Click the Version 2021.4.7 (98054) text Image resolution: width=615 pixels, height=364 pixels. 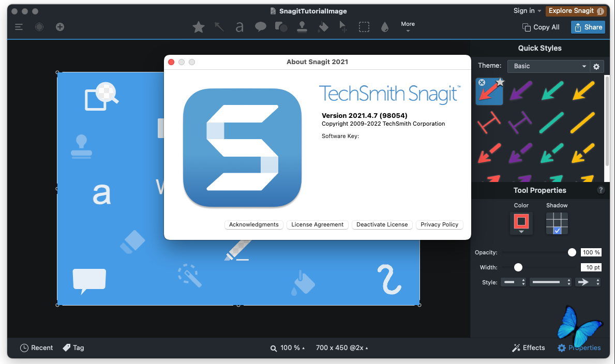pyautogui.click(x=364, y=116)
